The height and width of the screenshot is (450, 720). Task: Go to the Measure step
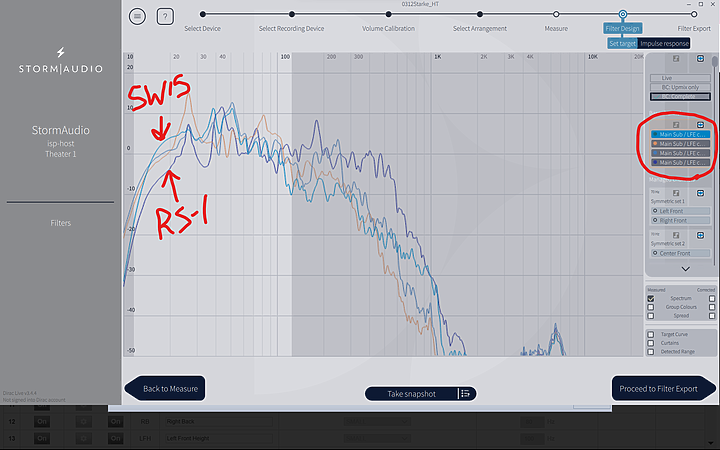556,28
